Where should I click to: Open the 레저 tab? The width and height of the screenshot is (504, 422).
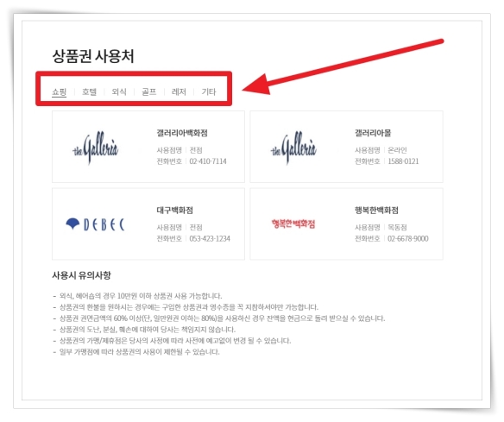(179, 92)
